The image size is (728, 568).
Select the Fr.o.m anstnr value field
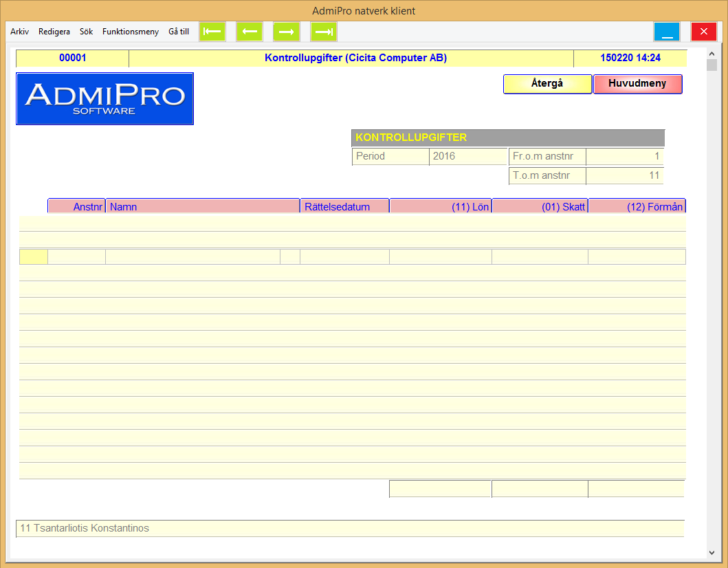coord(624,156)
